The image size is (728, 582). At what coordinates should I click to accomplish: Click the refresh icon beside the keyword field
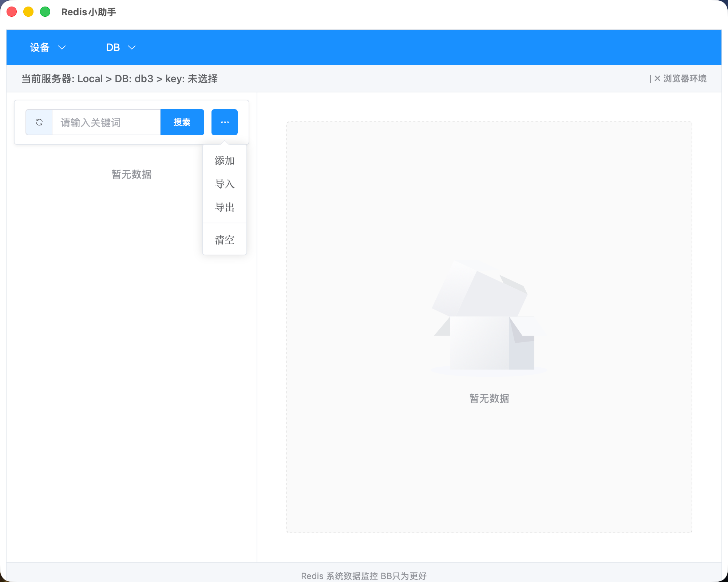[x=39, y=122]
